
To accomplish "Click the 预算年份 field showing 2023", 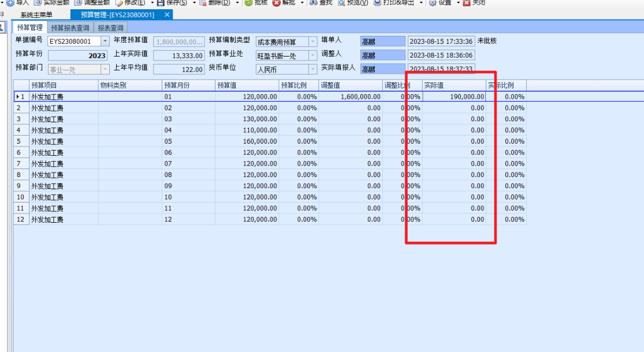I will click(x=77, y=55).
